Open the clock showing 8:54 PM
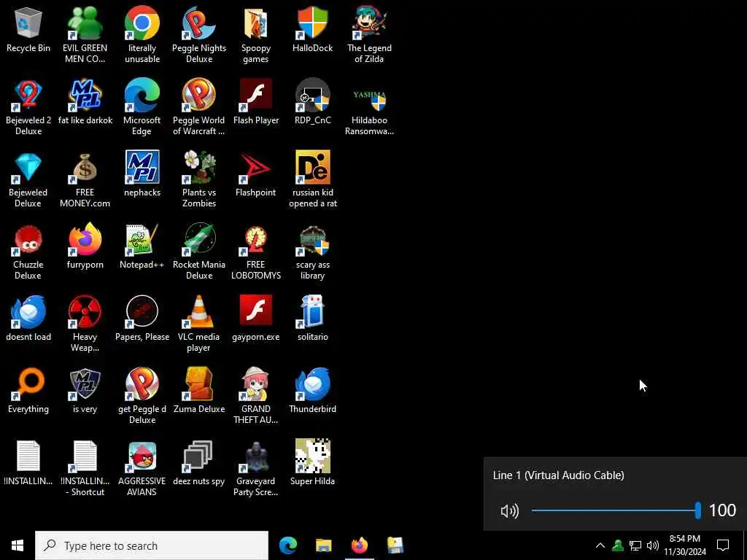747x560 pixels. click(x=684, y=545)
